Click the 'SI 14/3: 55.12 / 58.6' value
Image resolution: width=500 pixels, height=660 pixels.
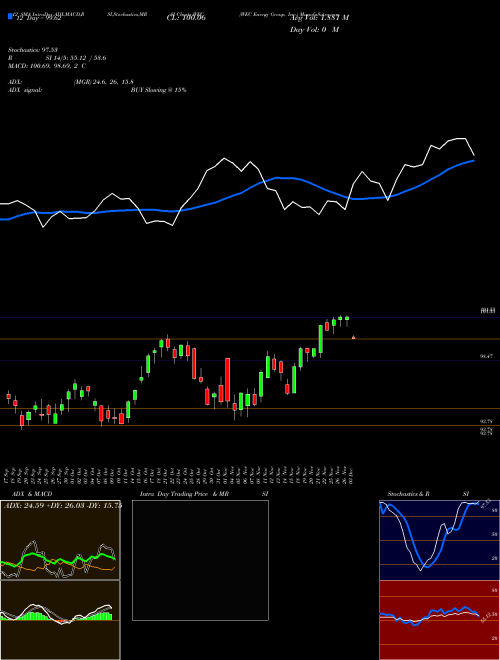pos(76,58)
